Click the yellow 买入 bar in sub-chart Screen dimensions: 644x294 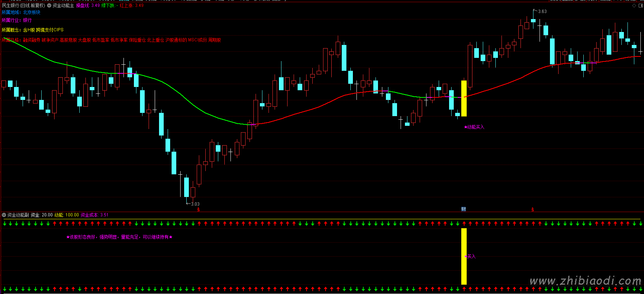pyautogui.click(x=464, y=256)
